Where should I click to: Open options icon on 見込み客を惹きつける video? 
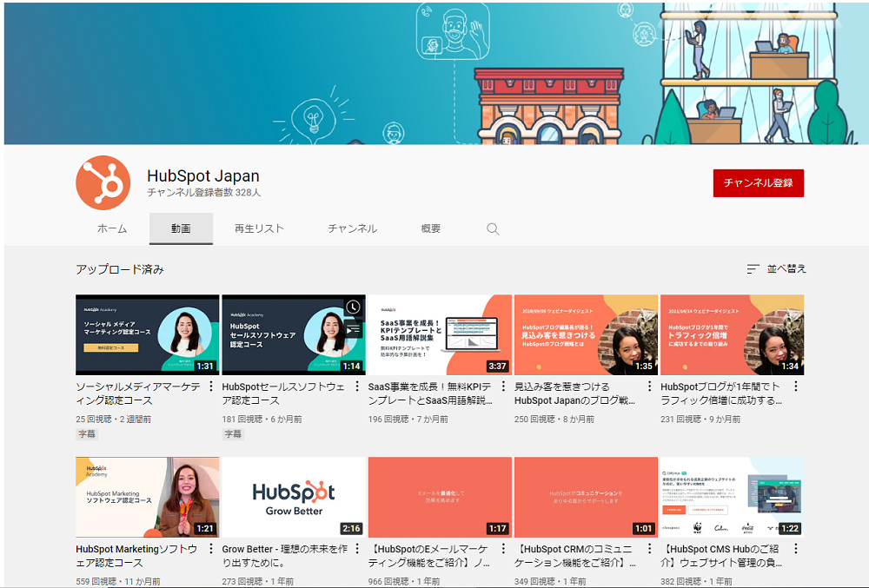649,385
